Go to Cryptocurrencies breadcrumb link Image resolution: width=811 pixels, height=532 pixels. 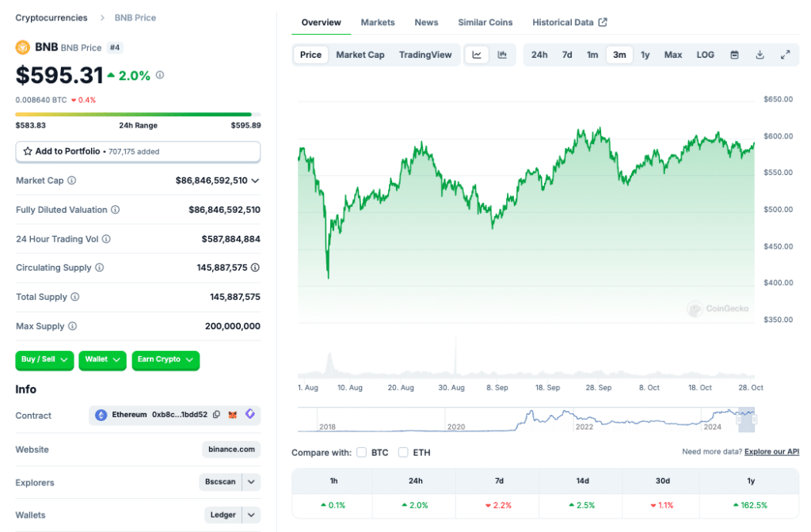pos(51,17)
